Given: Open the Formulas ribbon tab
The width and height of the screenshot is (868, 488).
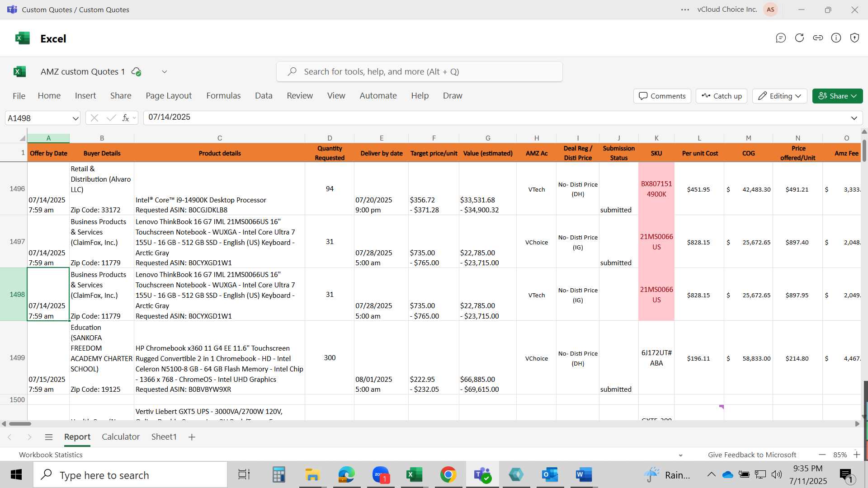Looking at the screenshot, I should click(x=223, y=96).
